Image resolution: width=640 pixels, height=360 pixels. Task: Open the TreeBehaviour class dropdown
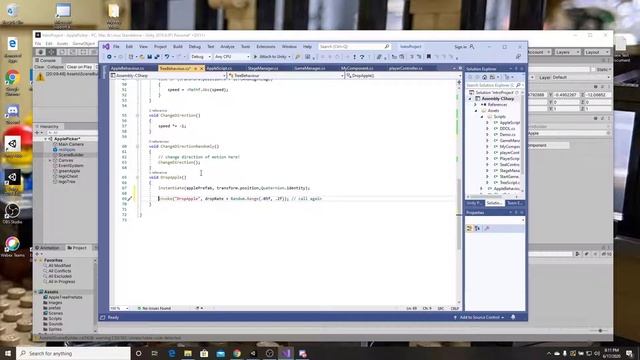coord(286,76)
